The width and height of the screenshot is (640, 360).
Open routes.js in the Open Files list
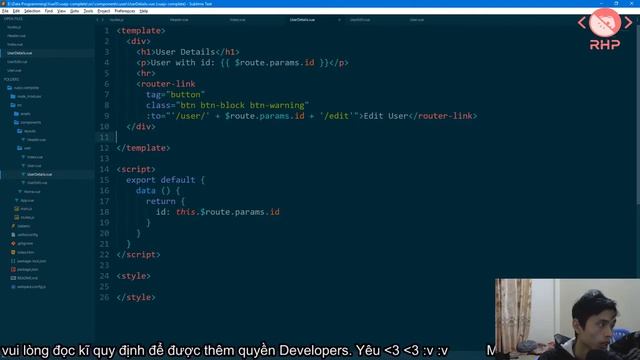(14, 27)
